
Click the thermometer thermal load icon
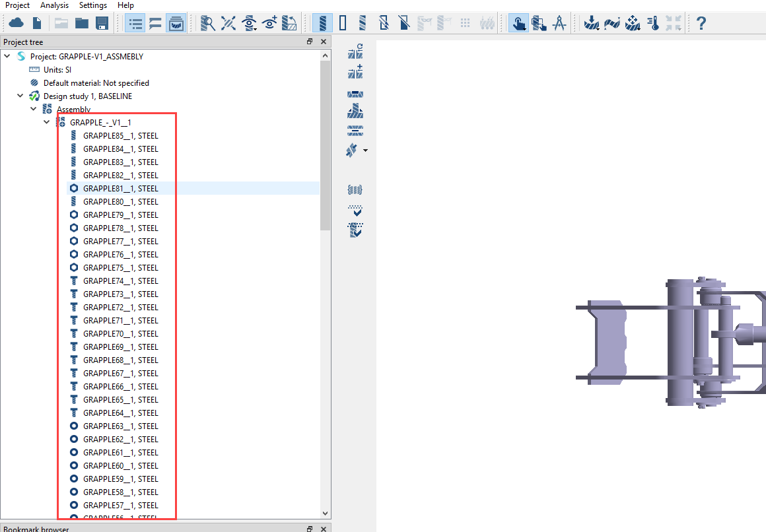[x=654, y=24]
